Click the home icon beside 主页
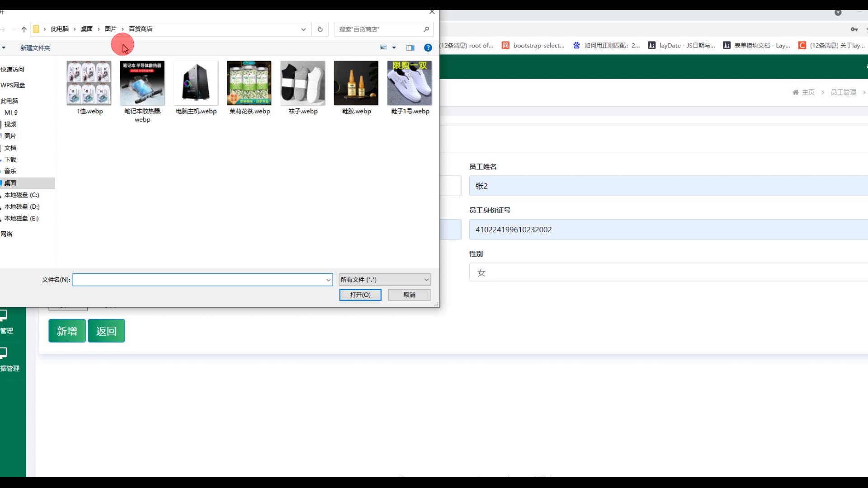The height and width of the screenshot is (488, 868). pos(796,92)
